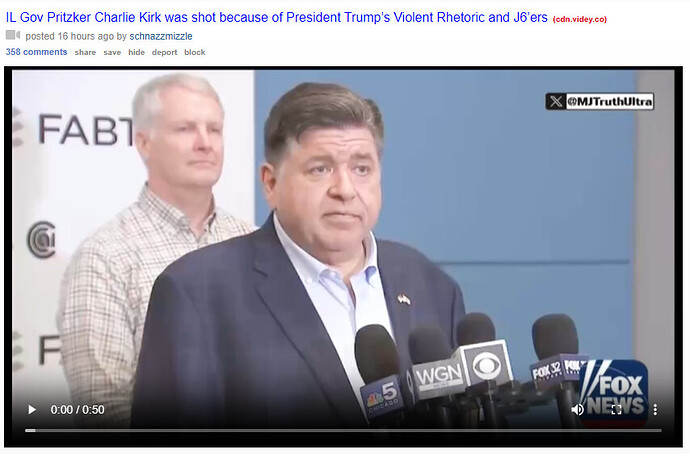
Task: Play the video with the play button
Action: (x=32, y=410)
